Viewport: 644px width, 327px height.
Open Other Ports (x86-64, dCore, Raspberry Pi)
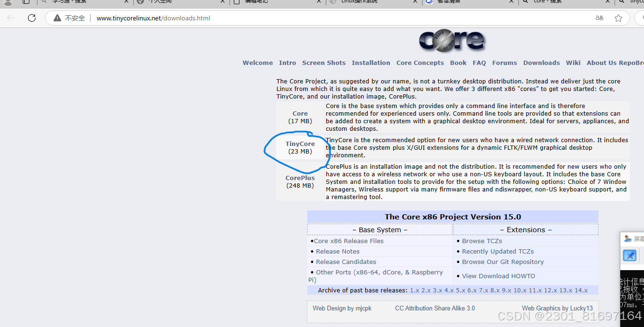pos(376,276)
